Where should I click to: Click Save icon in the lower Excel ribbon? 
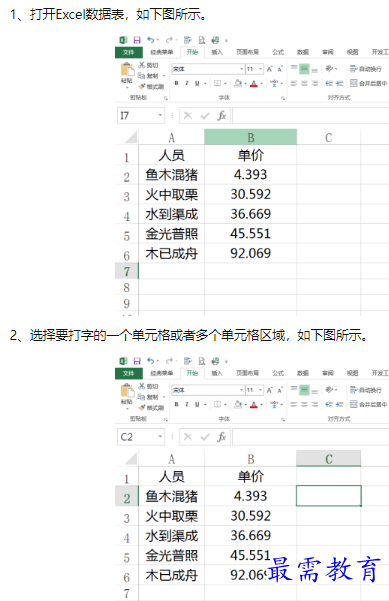pos(137,361)
